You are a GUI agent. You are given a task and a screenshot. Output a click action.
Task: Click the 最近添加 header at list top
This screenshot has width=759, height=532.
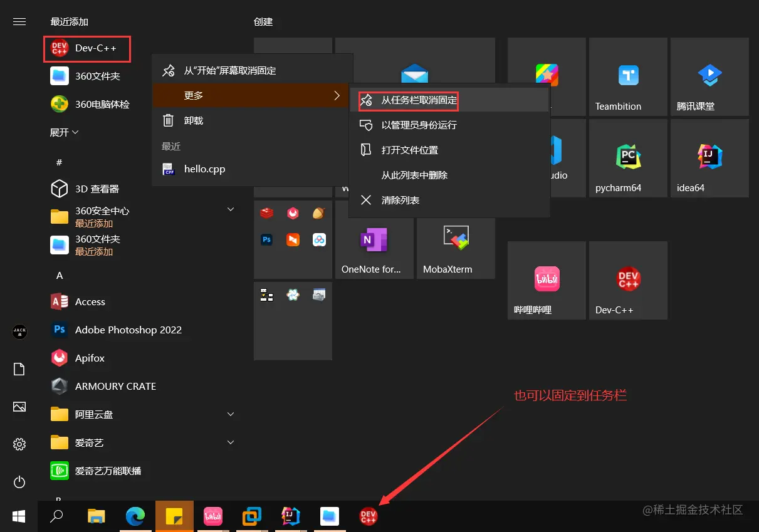[x=70, y=21]
